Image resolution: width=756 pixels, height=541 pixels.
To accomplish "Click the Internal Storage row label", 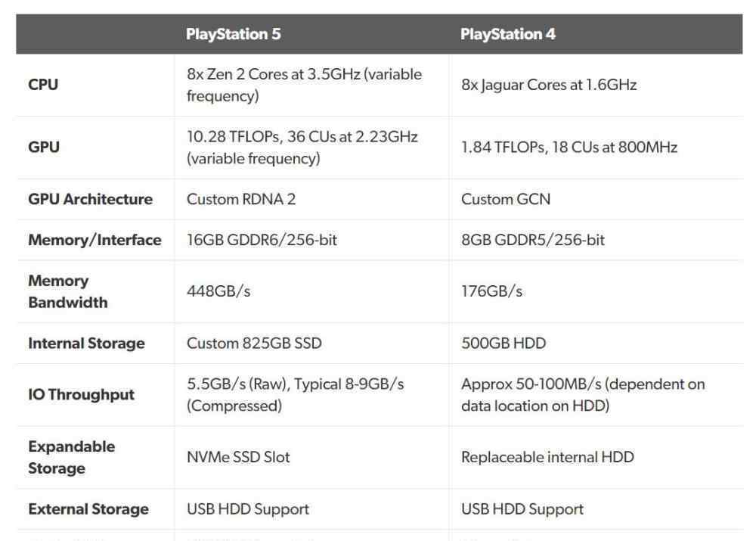I will 86,344.
